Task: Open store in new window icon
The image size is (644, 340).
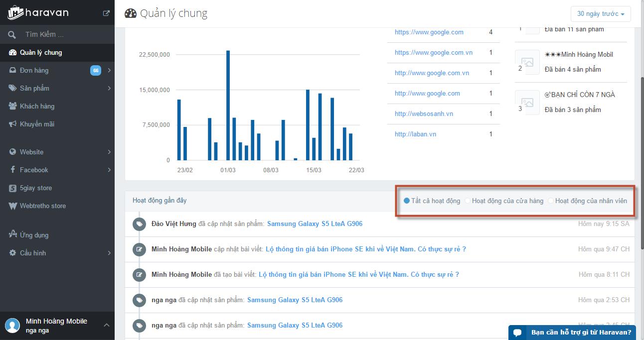Action: pyautogui.click(x=106, y=13)
